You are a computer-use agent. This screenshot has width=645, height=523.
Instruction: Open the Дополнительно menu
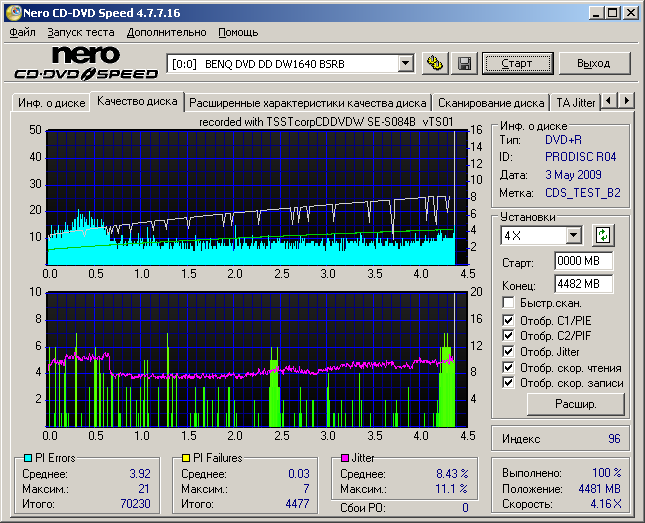tap(167, 32)
